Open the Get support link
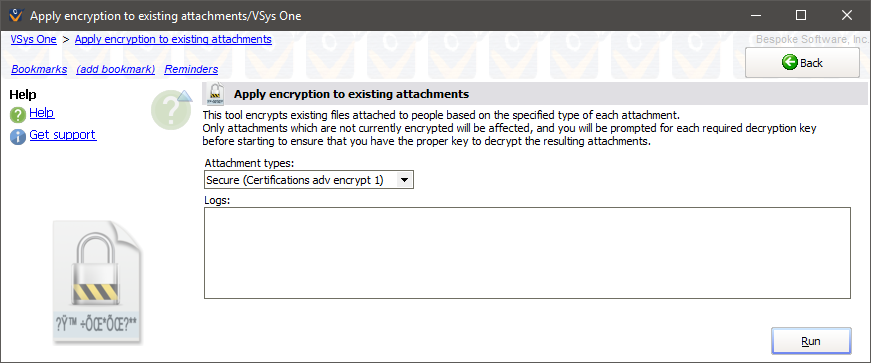Screen dimensions: 871x363 point(63,135)
